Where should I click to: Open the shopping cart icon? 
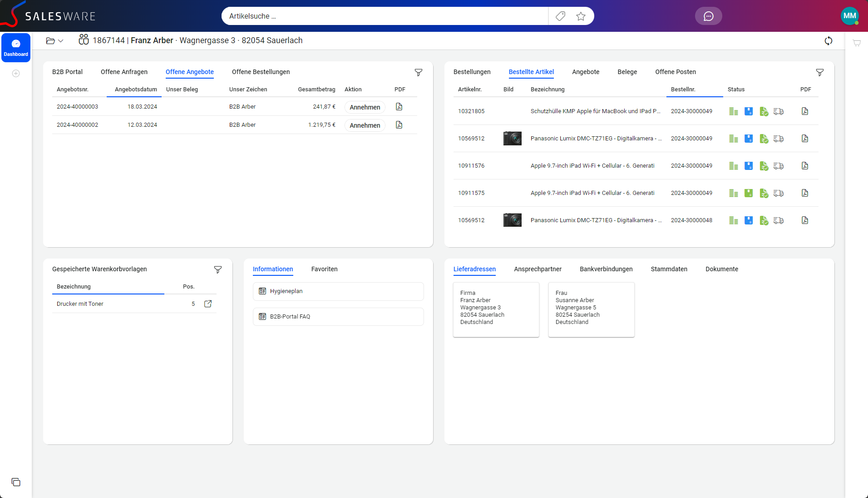(x=857, y=43)
